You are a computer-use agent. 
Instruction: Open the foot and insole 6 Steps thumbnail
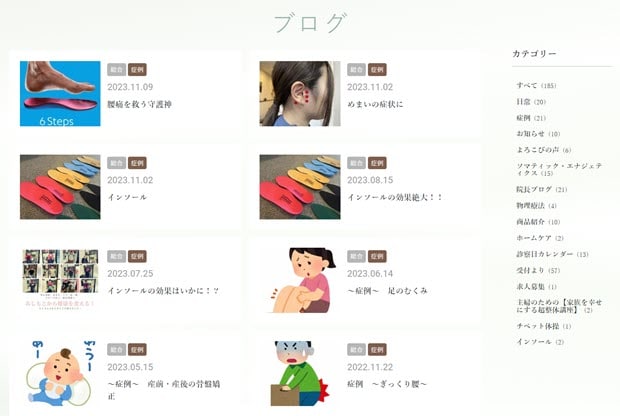click(60, 94)
